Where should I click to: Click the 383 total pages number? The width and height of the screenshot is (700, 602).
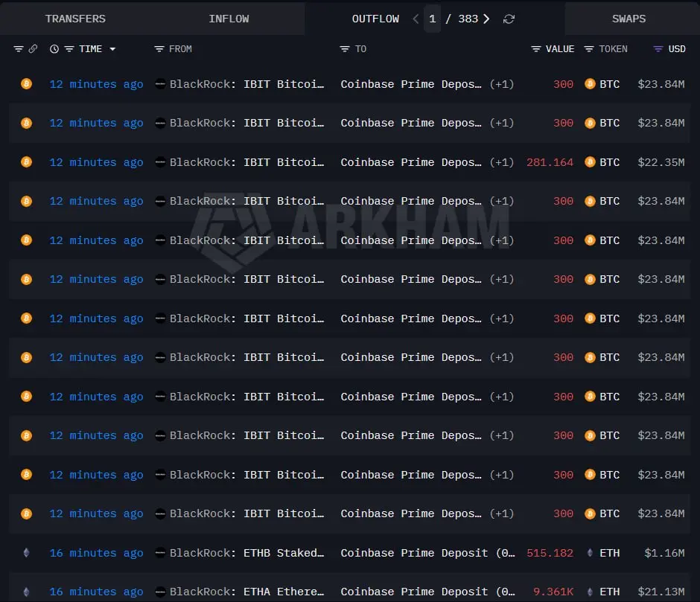468,19
